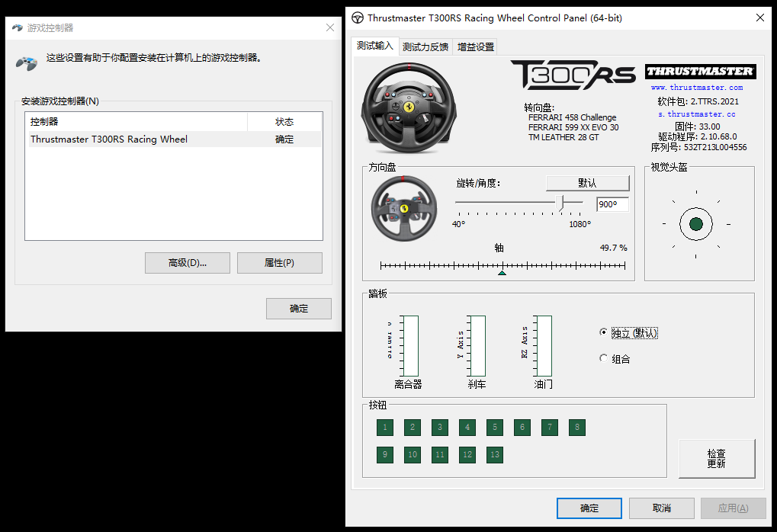This screenshot has width=777, height=532.
Task: Click the 状态 column header
Action: (x=284, y=122)
